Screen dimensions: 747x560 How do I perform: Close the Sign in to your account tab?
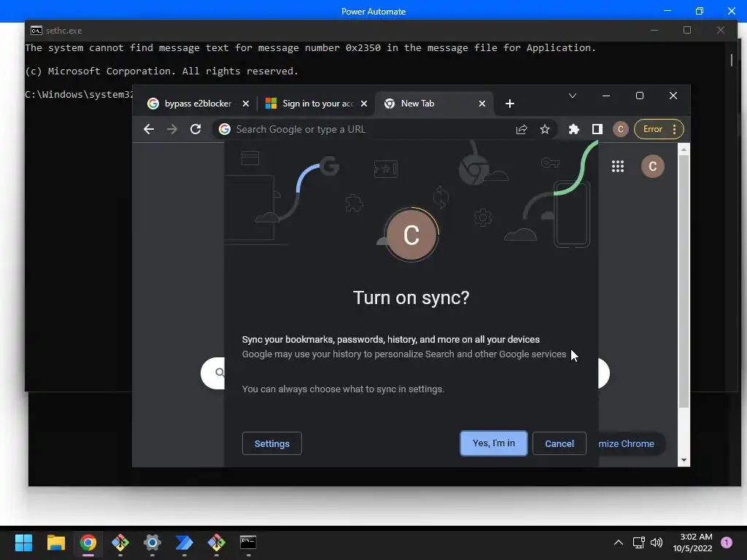click(364, 104)
